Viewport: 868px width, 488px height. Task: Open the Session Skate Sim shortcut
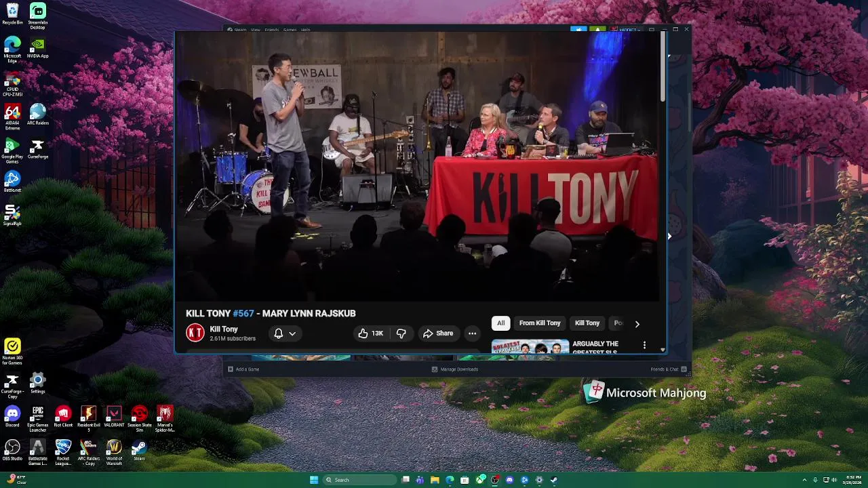point(140,419)
